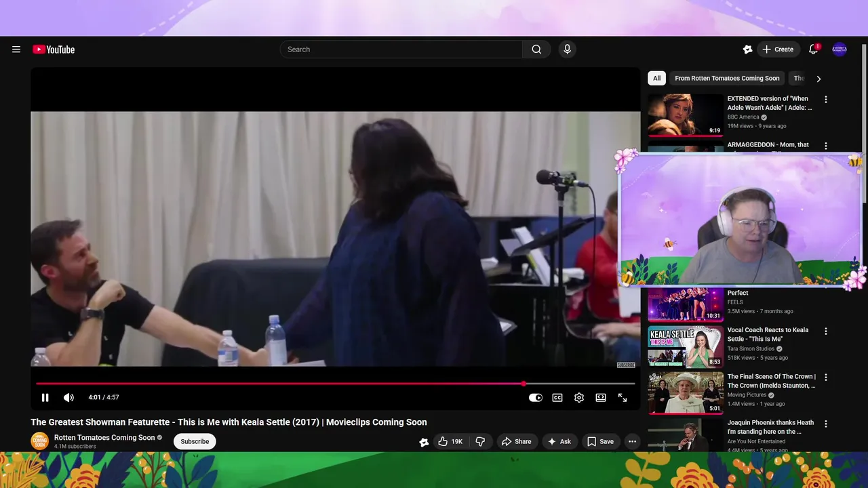Seek using the red progress bar
Image resolution: width=868 pixels, height=488 pixels.
coord(335,384)
